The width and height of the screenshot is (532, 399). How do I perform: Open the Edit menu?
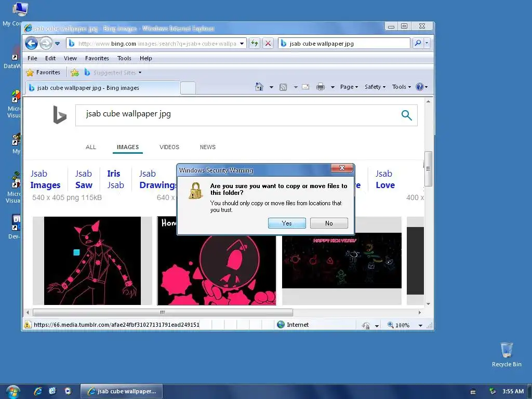50,58
